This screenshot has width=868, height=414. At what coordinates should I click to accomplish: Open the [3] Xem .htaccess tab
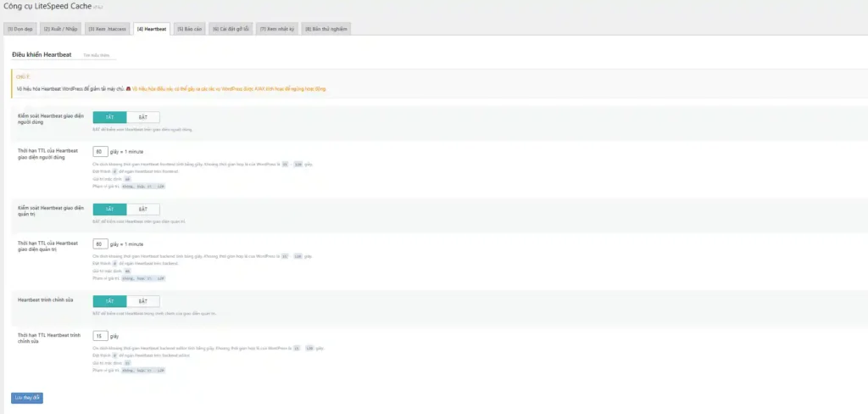[x=108, y=29]
